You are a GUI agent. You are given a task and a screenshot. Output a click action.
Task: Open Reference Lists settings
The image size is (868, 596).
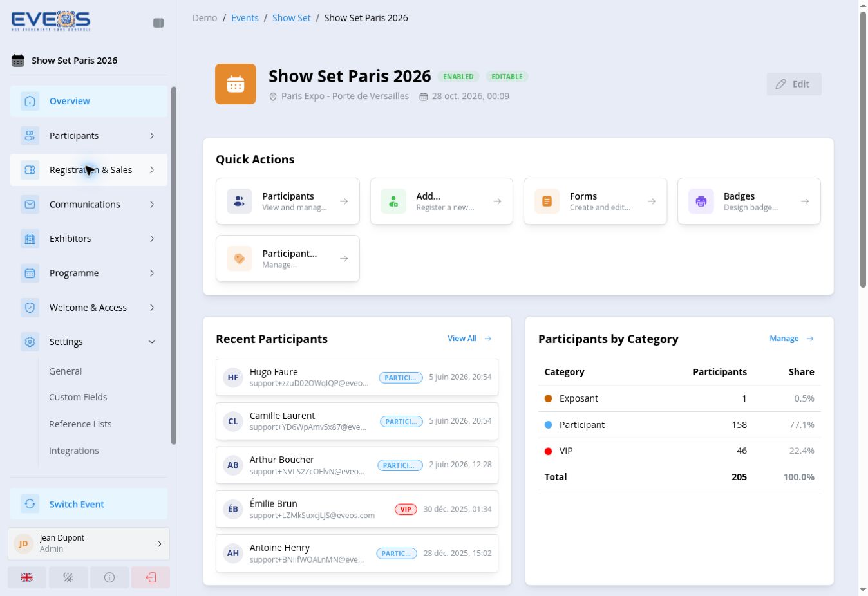click(80, 424)
